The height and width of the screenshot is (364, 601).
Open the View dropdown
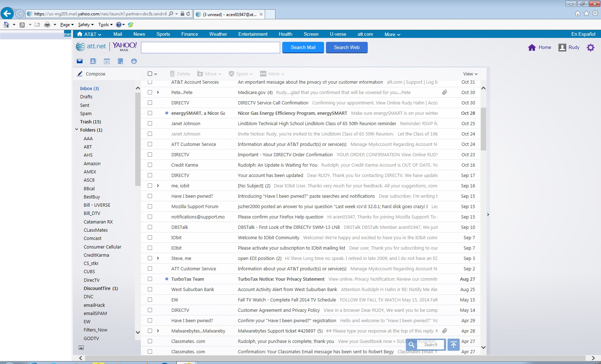[470, 74]
